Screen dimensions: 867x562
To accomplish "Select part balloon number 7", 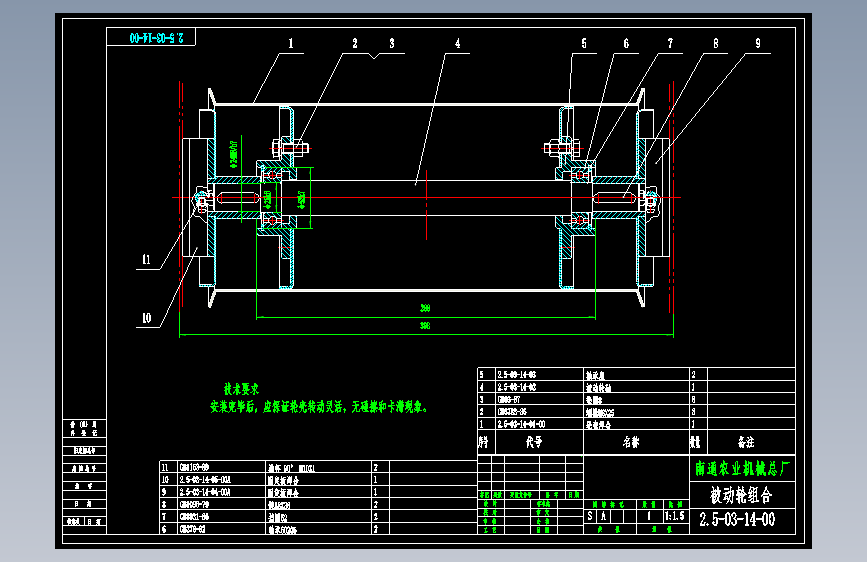I will click(x=670, y=44).
